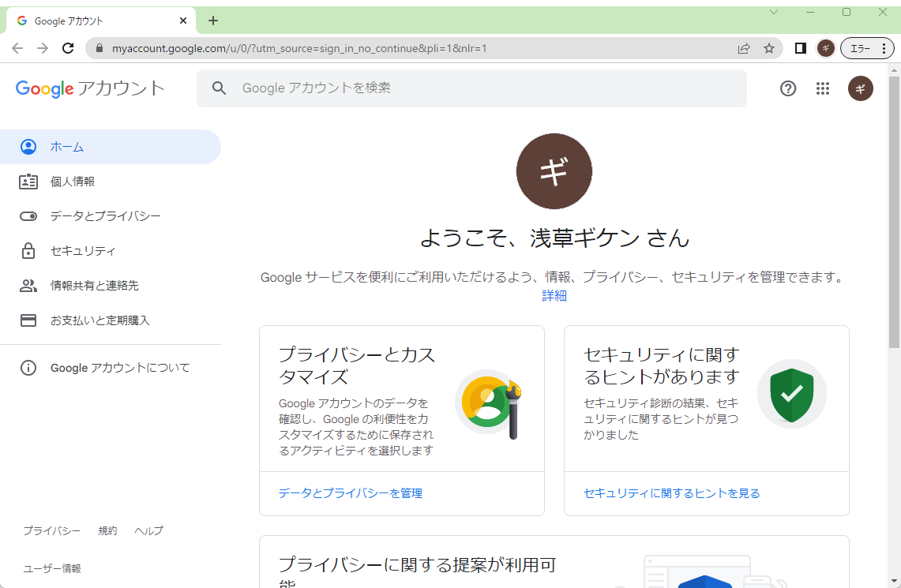This screenshot has width=901, height=588.
Task: Click the padlock site info icon
Action: pyautogui.click(x=99, y=48)
